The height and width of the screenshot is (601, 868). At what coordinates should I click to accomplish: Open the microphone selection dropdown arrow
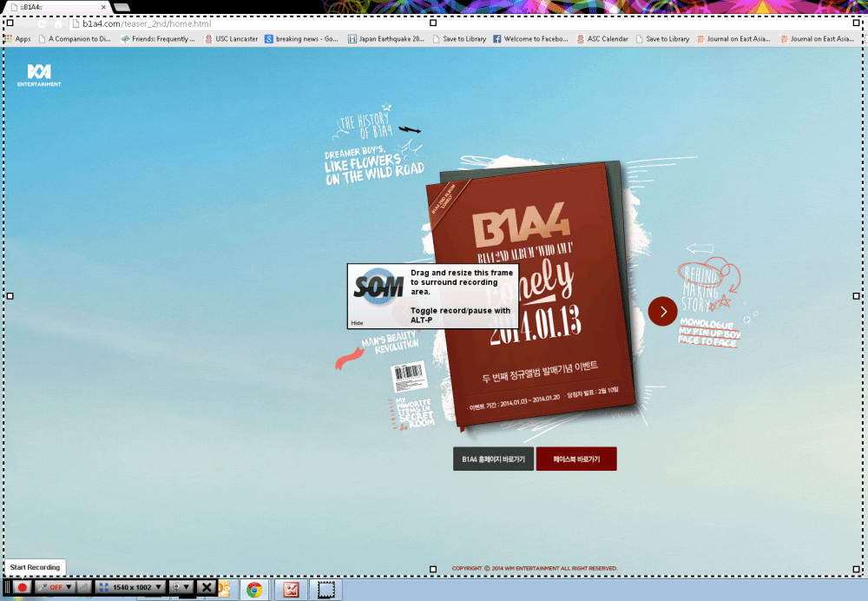tap(69, 586)
